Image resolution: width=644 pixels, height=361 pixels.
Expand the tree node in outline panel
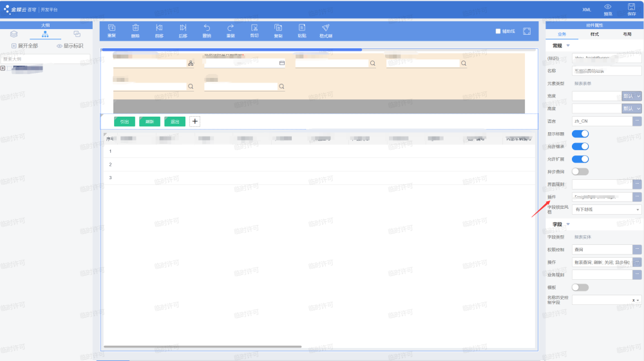3,68
